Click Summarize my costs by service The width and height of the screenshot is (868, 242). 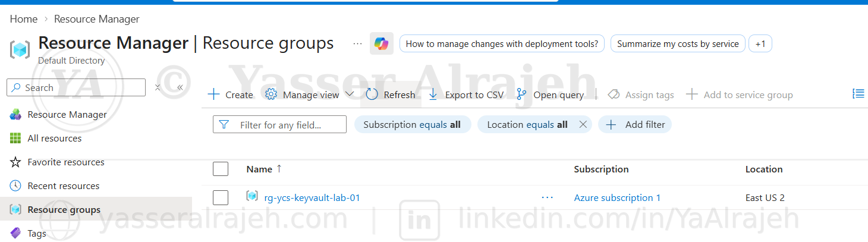(678, 44)
